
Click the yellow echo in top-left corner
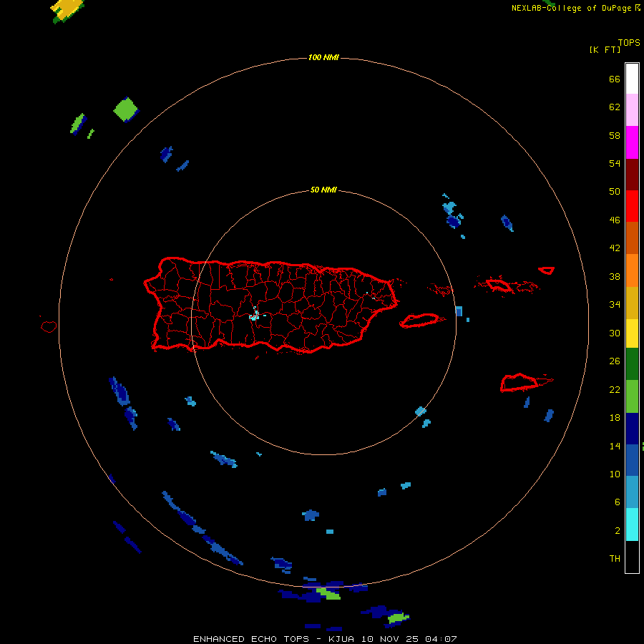[67, 10]
